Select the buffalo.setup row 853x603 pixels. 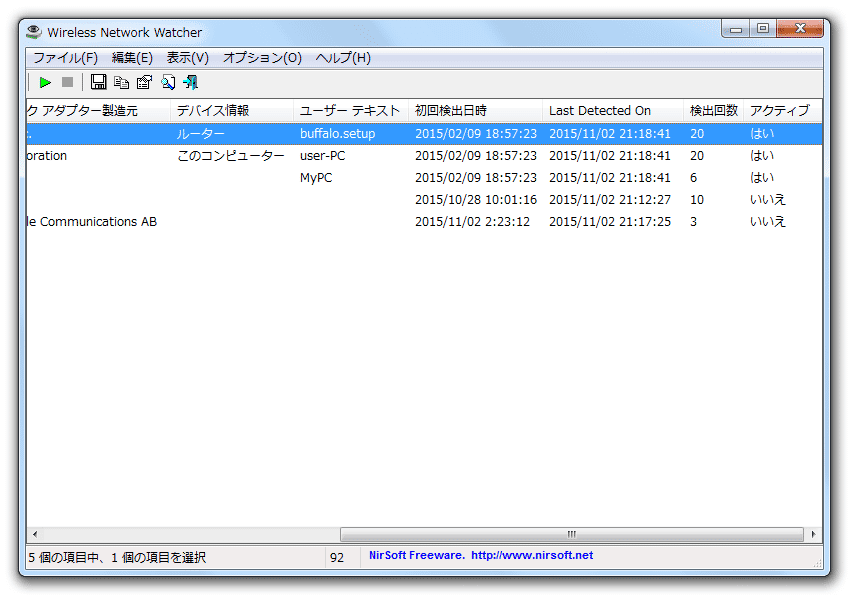click(x=424, y=134)
